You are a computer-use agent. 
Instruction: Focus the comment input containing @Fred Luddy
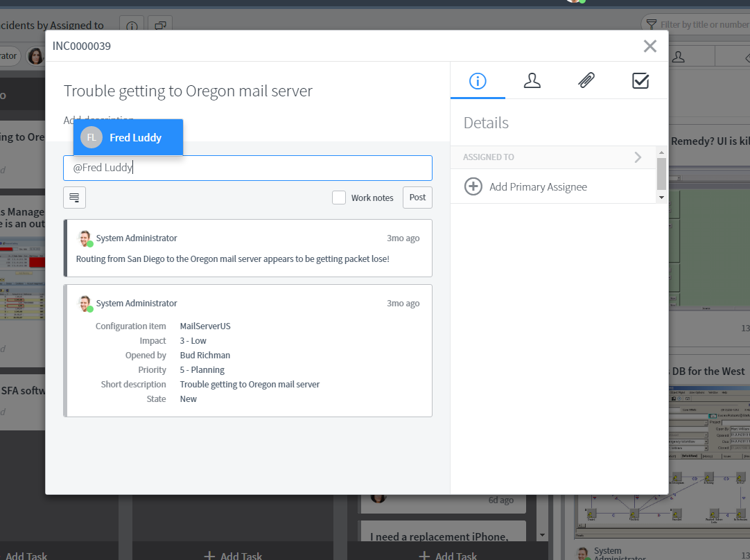tap(247, 168)
